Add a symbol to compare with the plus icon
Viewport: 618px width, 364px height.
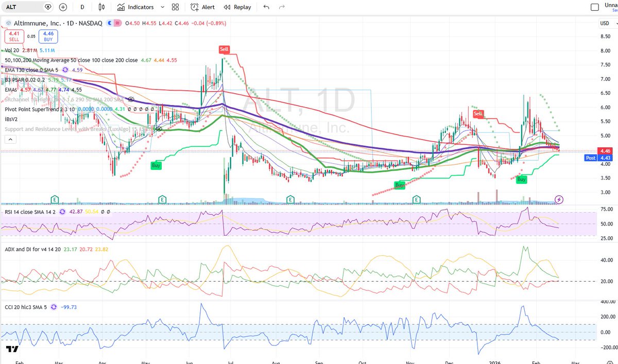[x=63, y=7]
